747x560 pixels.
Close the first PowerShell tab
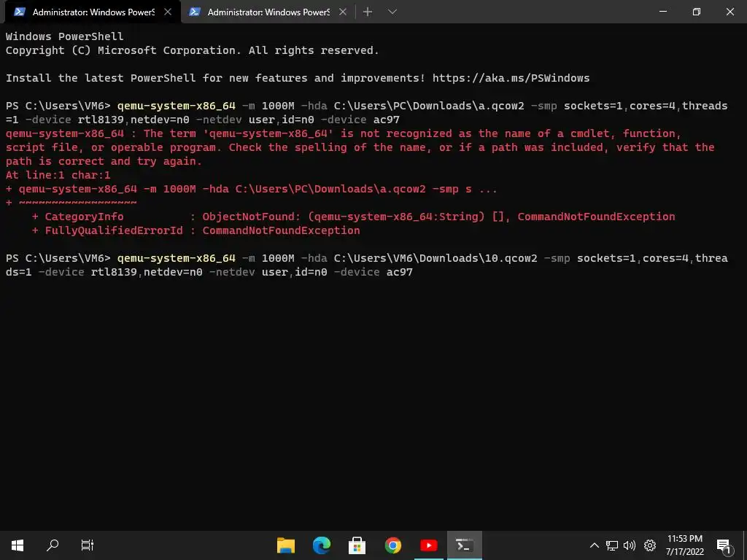(x=168, y=12)
